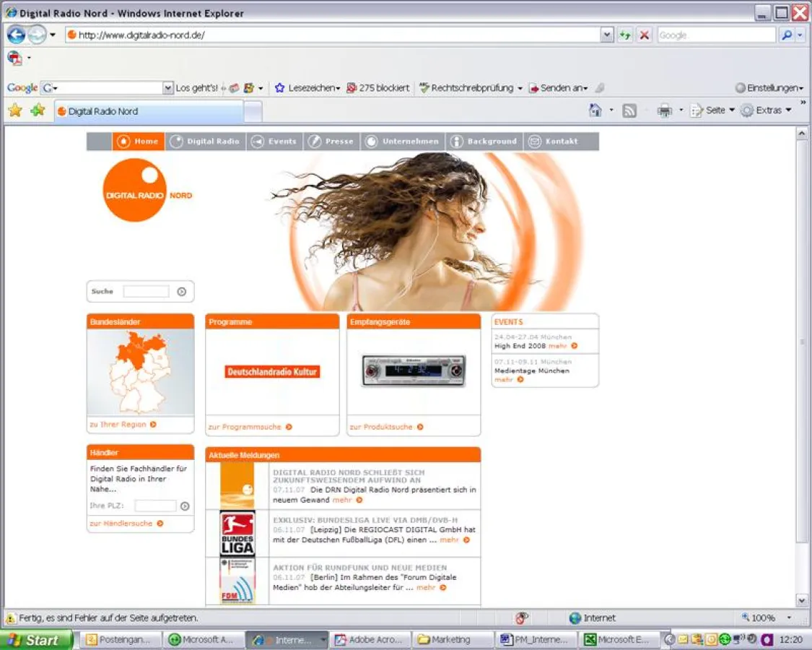Click the 275 blockiert popup blocker indicator
812x650 pixels.
pyautogui.click(x=379, y=87)
